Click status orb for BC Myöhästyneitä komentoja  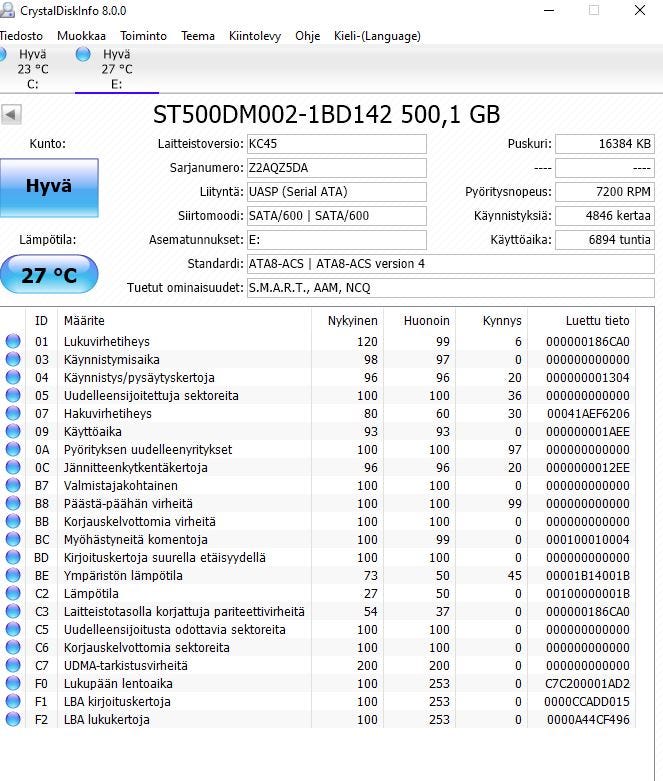tap(13, 539)
